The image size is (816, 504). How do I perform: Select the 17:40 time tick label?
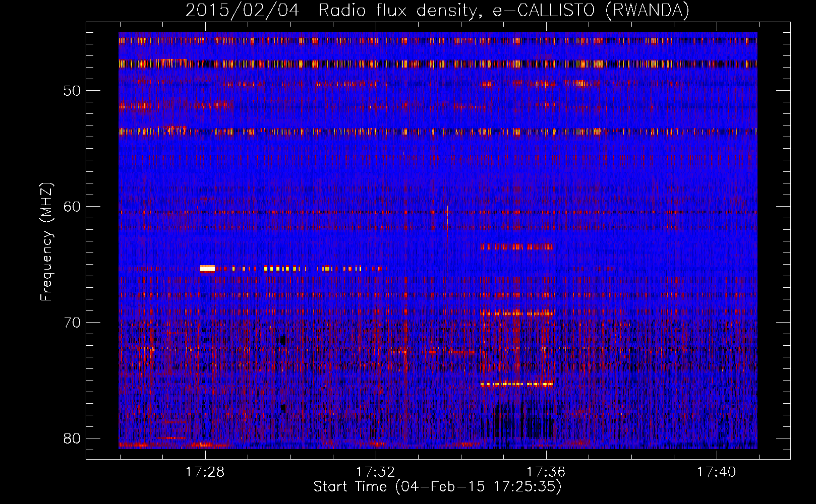716,472
